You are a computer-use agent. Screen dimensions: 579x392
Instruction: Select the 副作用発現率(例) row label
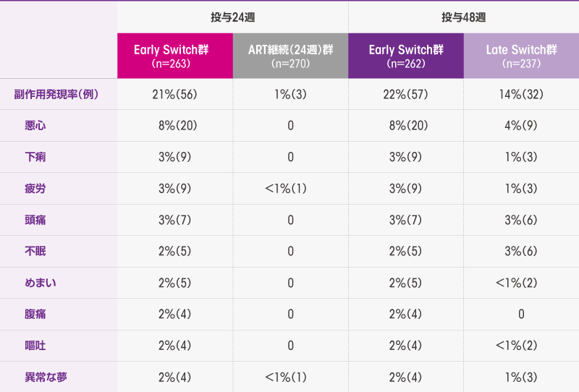[56, 95]
